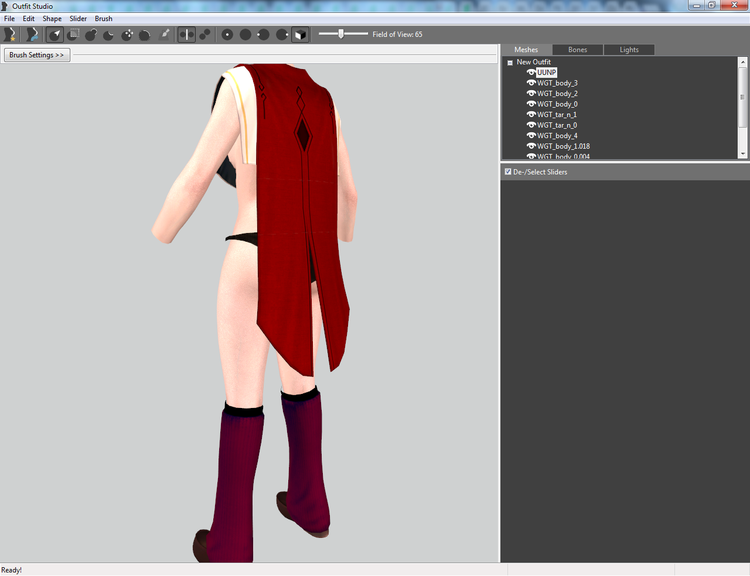The height and width of the screenshot is (576, 750).
Task: Adjust the Field of View slider
Action: click(343, 34)
